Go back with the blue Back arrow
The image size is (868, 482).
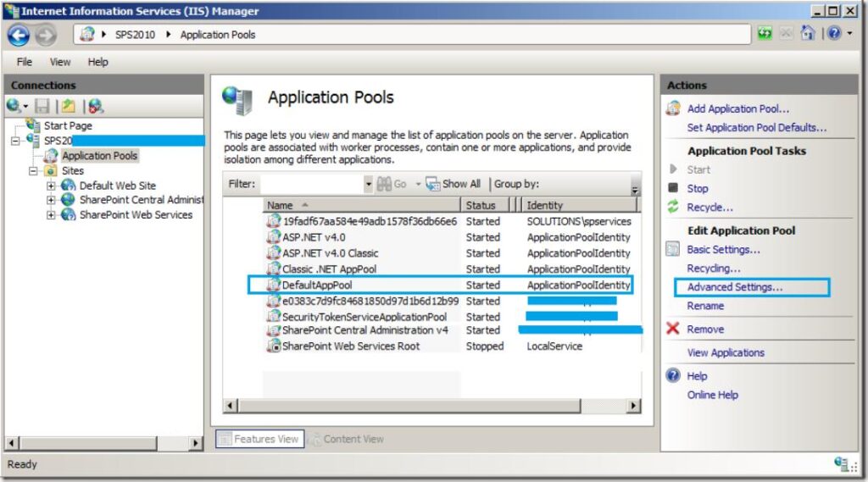coord(19,35)
